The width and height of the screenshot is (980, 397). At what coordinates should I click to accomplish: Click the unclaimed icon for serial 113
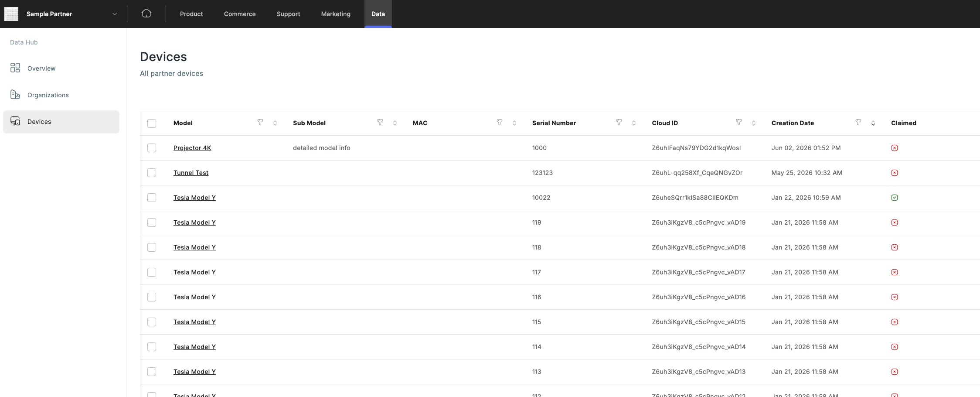click(x=895, y=372)
